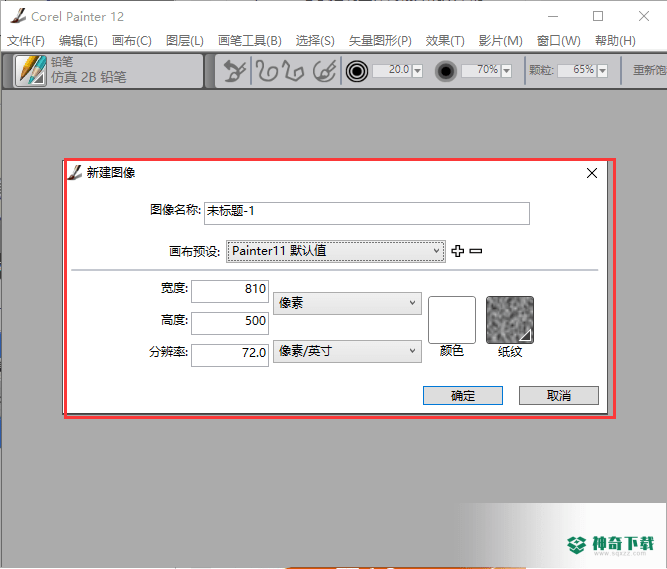Select straight line strokes icon
Screen dimensions: 667x569
tap(294, 71)
